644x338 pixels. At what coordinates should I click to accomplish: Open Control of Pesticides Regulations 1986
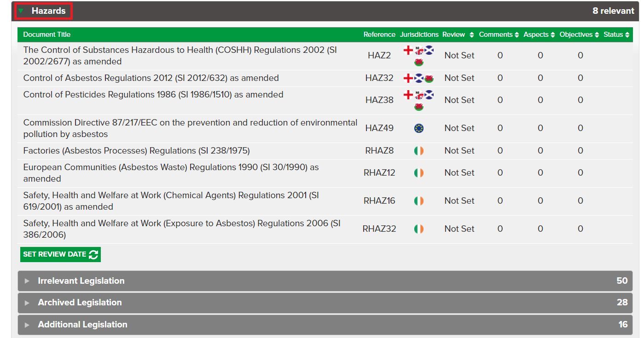[153, 95]
